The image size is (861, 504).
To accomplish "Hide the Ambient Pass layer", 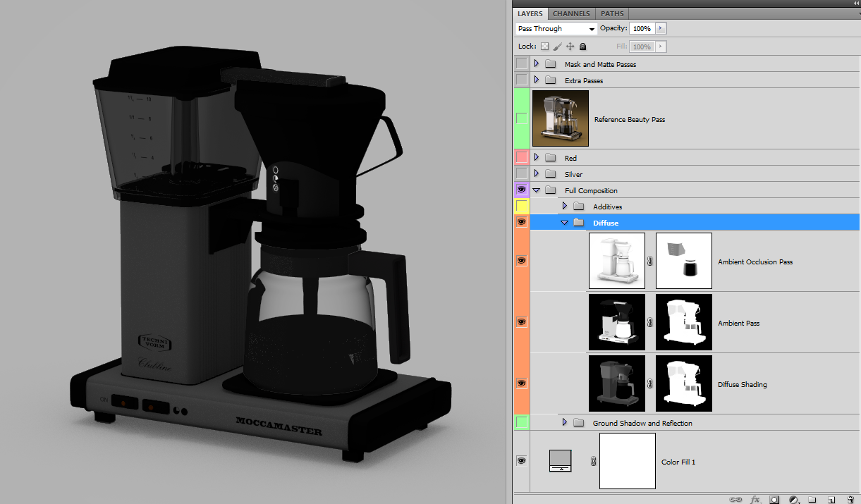I will click(522, 322).
